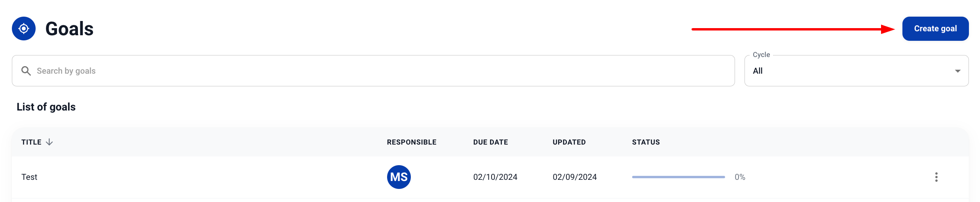Click the Cycle dropdown arrow
This screenshot has height=202, width=980.
click(x=957, y=71)
